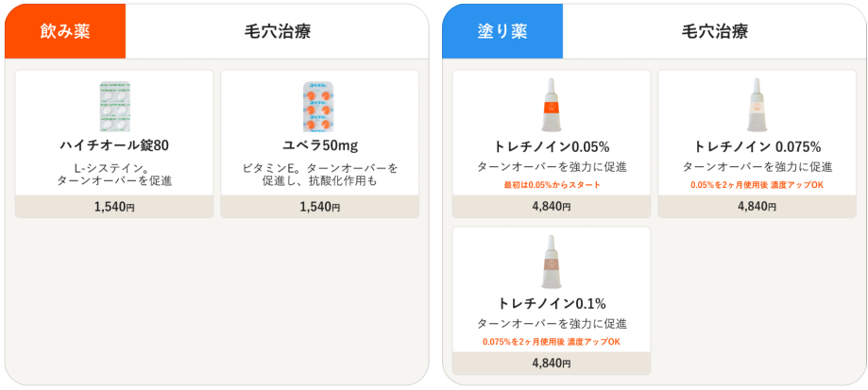This screenshot has height=390, width=868.
Task: Click the トレチノイン 0.075% product title
Action: pos(757,147)
